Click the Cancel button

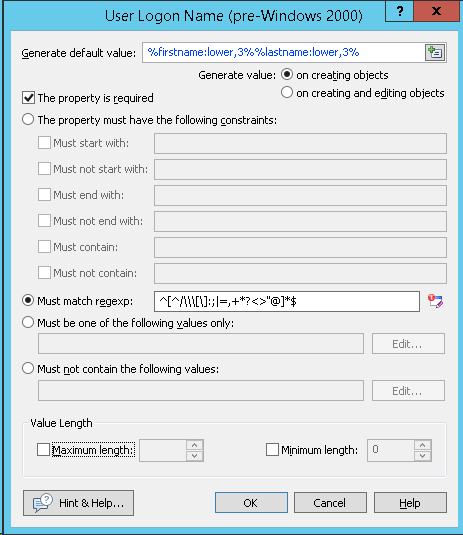pos(330,503)
